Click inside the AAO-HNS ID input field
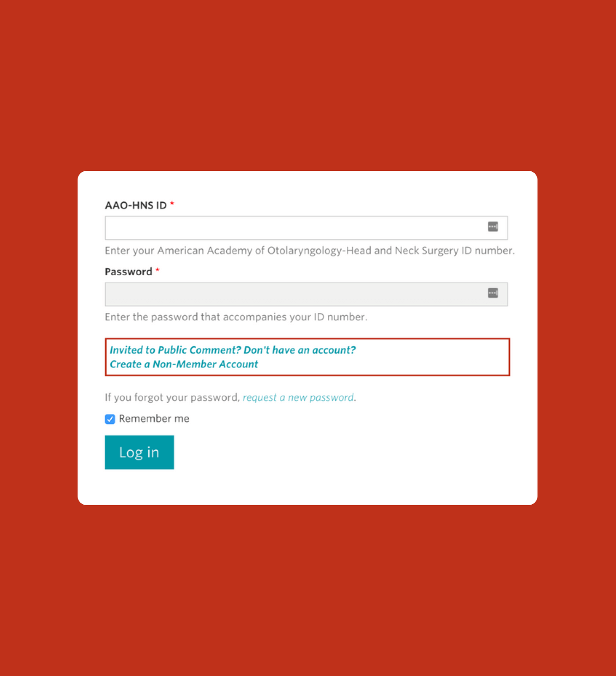The height and width of the screenshot is (676, 616). coord(277,228)
